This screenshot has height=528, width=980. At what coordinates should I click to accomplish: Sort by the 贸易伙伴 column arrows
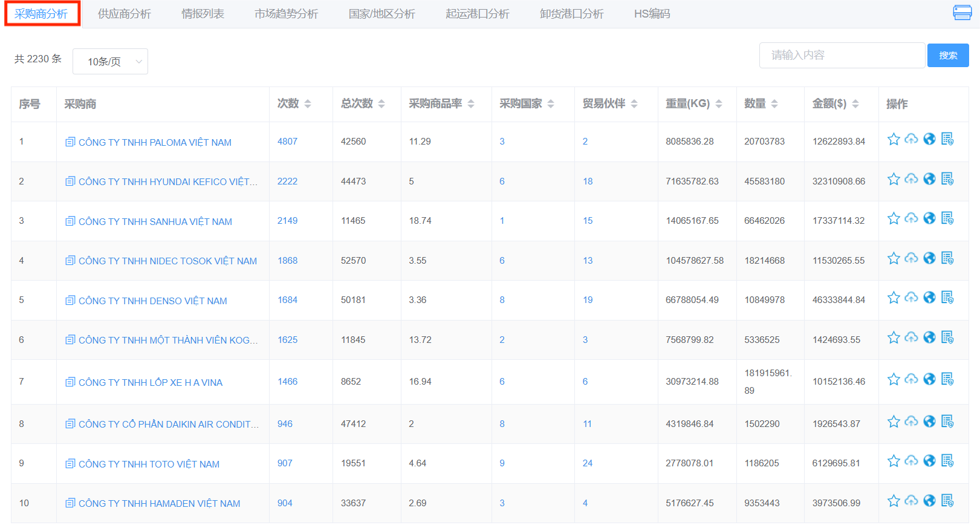(x=634, y=104)
